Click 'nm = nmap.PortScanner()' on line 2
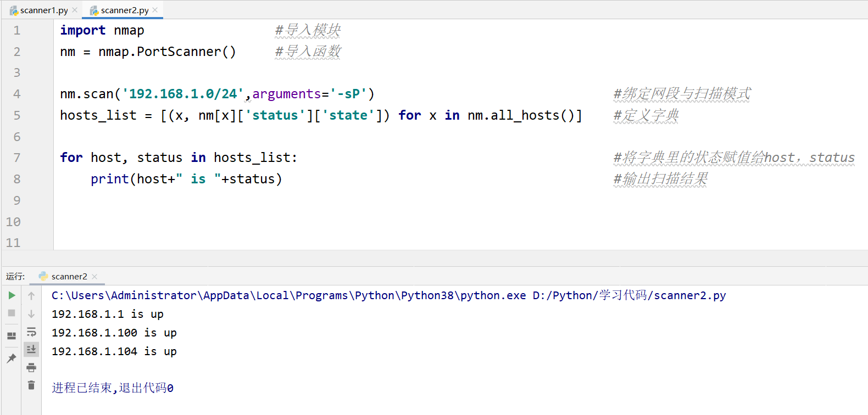The image size is (868, 415). (x=148, y=52)
